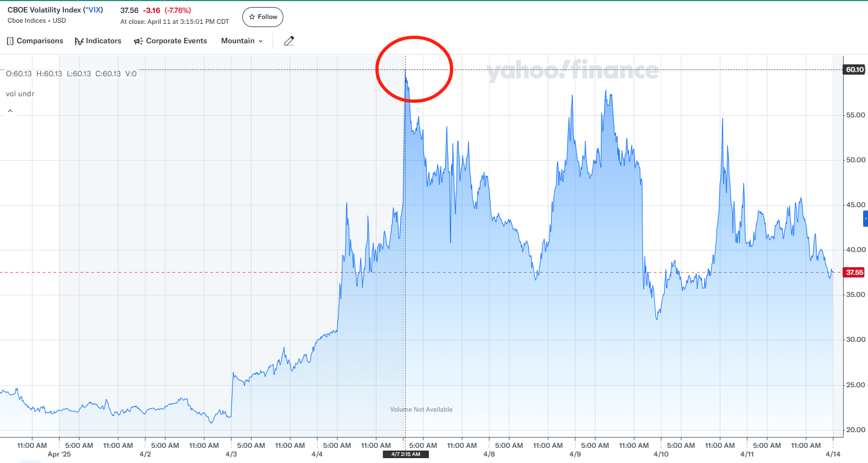Click the Follow star button
Viewport: 868px width, 463px height.
[x=263, y=17]
